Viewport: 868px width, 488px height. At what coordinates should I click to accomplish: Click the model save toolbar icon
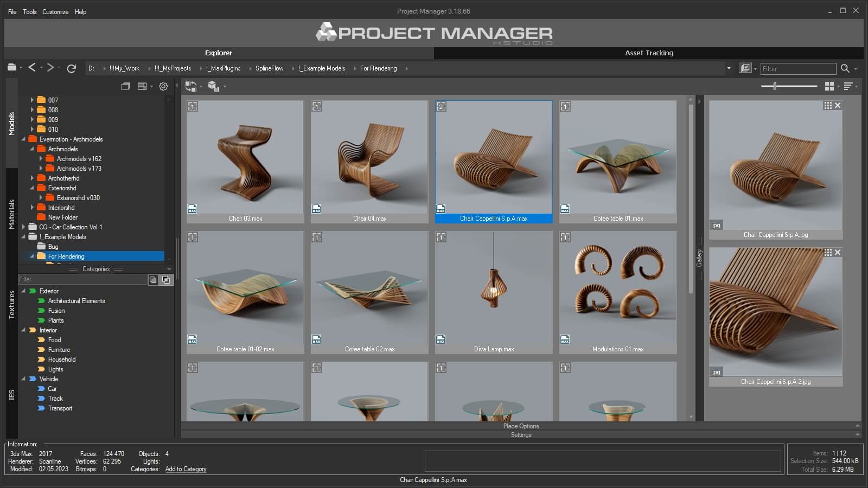[x=213, y=86]
